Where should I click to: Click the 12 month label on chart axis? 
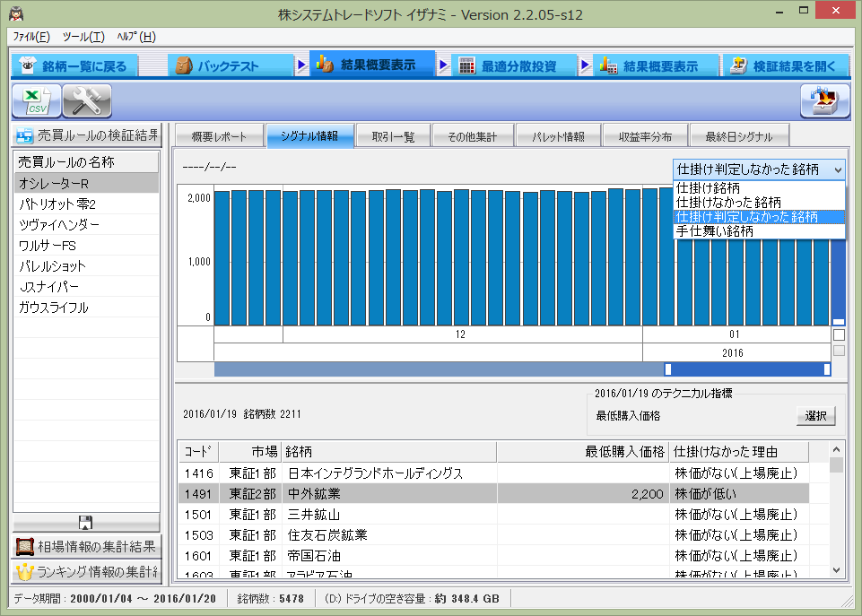(x=462, y=334)
